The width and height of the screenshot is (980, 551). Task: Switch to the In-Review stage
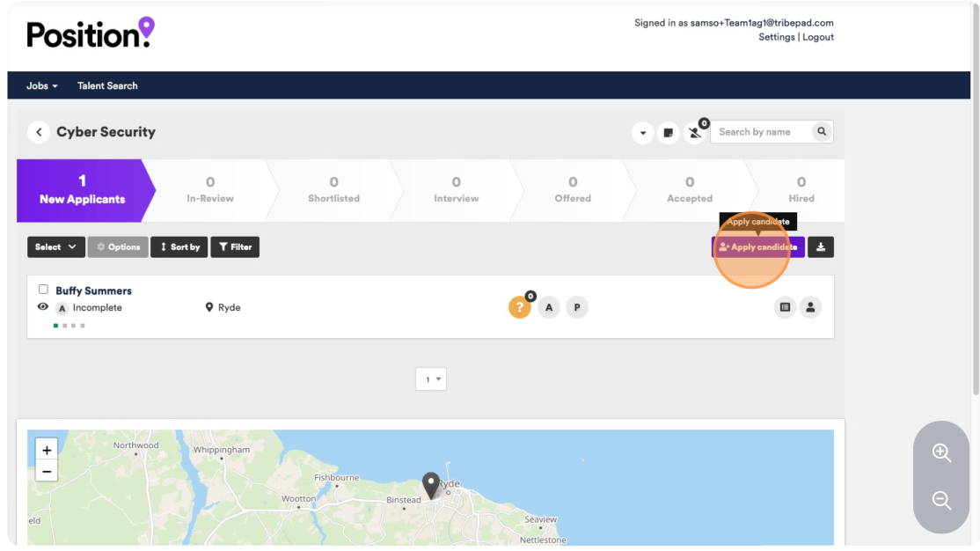(210, 191)
